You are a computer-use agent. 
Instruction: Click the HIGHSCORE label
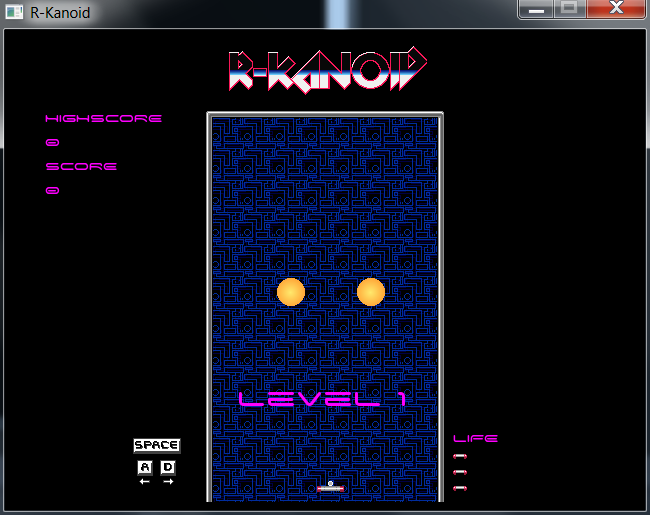tap(103, 119)
